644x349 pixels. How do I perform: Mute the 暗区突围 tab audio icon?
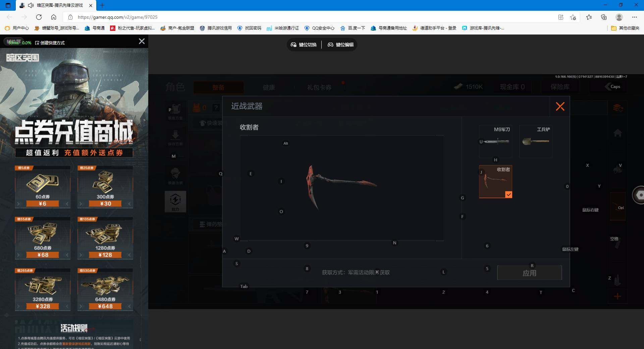tap(31, 5)
